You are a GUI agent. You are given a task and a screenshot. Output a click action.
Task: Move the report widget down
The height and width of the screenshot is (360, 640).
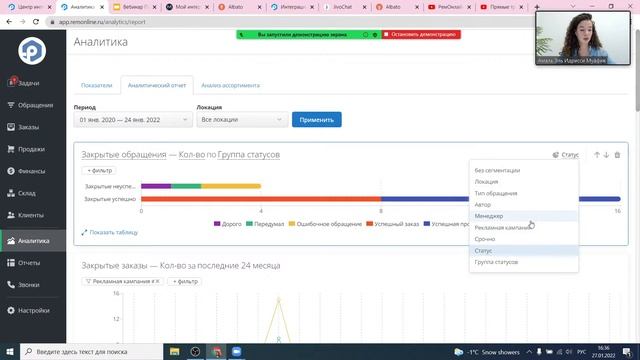[x=606, y=155]
